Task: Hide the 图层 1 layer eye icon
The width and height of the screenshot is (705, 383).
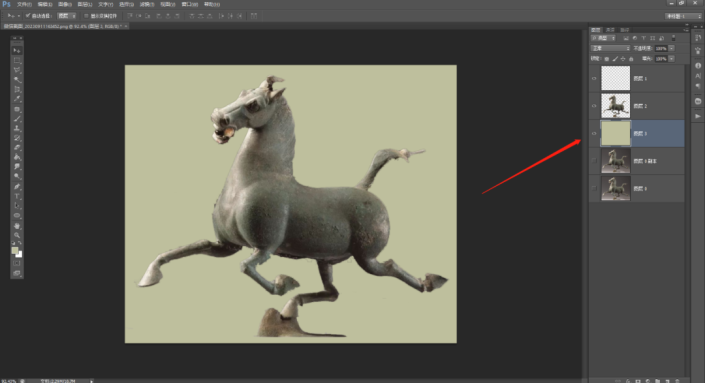Action: tap(594, 79)
